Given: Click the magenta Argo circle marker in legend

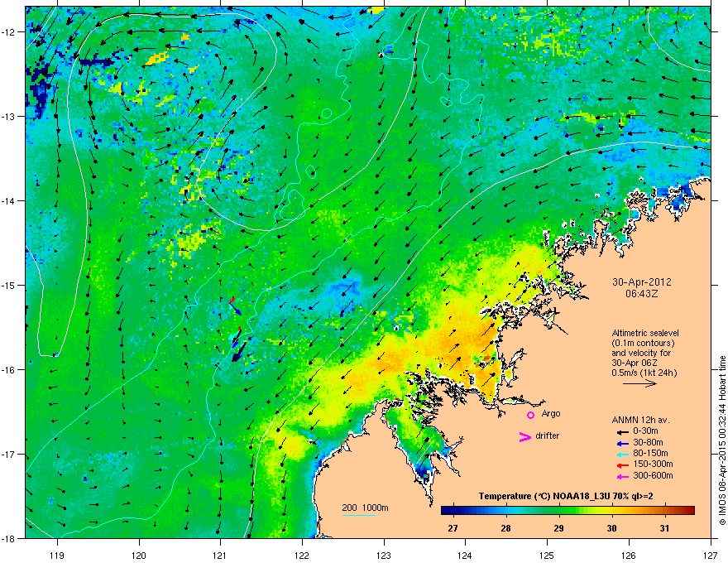Looking at the screenshot, I should coord(530,415).
